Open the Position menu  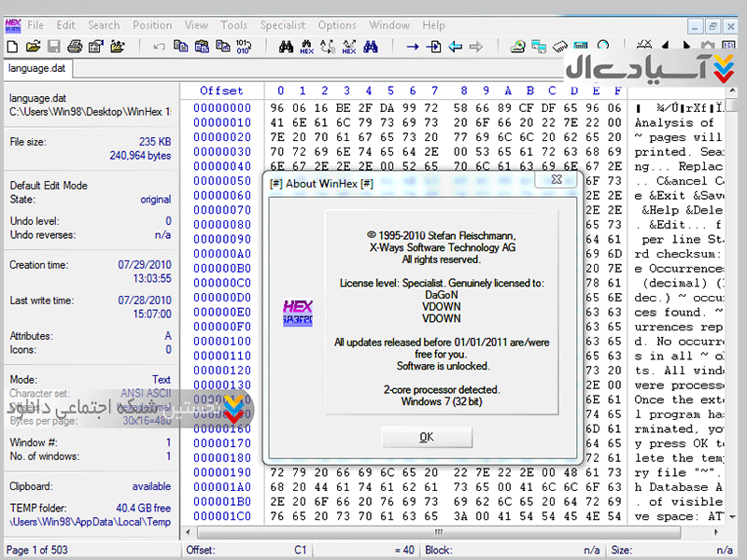(152, 25)
